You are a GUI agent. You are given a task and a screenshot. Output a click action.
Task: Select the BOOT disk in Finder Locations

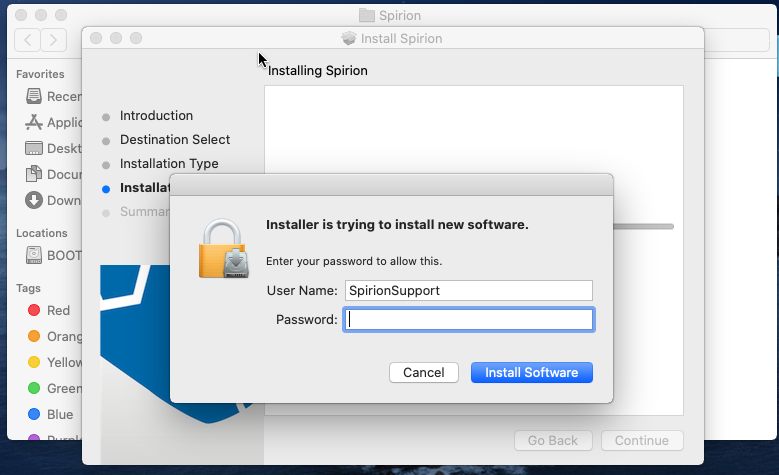click(54, 255)
